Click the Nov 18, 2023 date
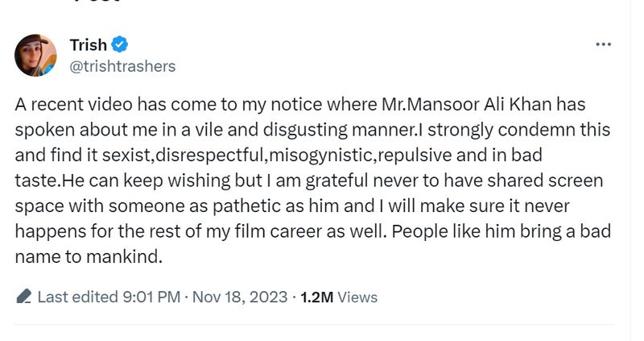Screen dimensions: 644x341 (x=239, y=297)
